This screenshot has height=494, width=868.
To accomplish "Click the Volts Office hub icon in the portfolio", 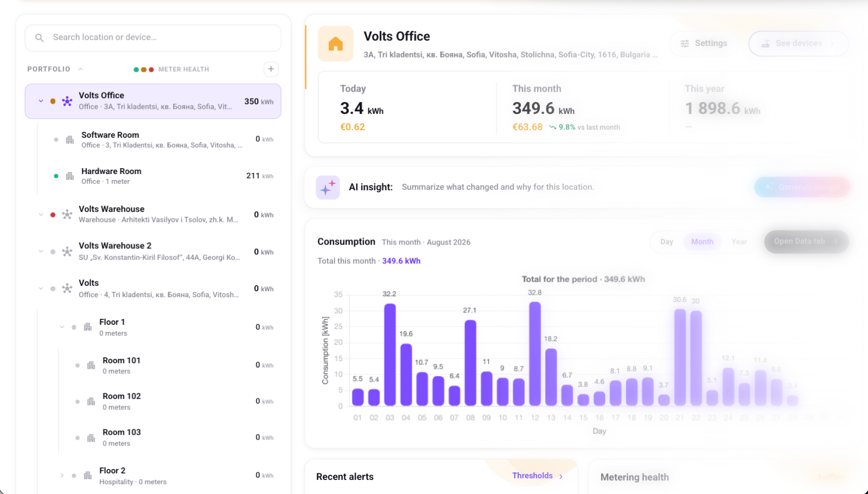I will (x=67, y=101).
